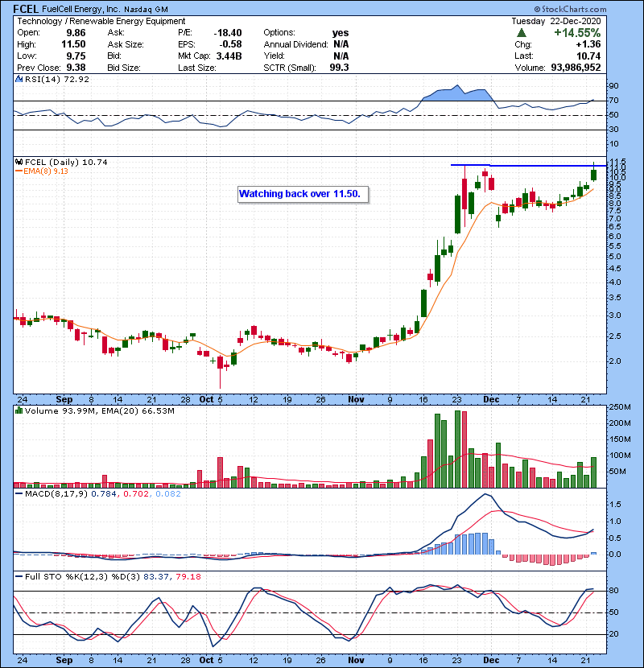This screenshot has width=644, height=668.
Task: Click the candlestick icon beside FCEL (Daily)
Action: coord(19,162)
